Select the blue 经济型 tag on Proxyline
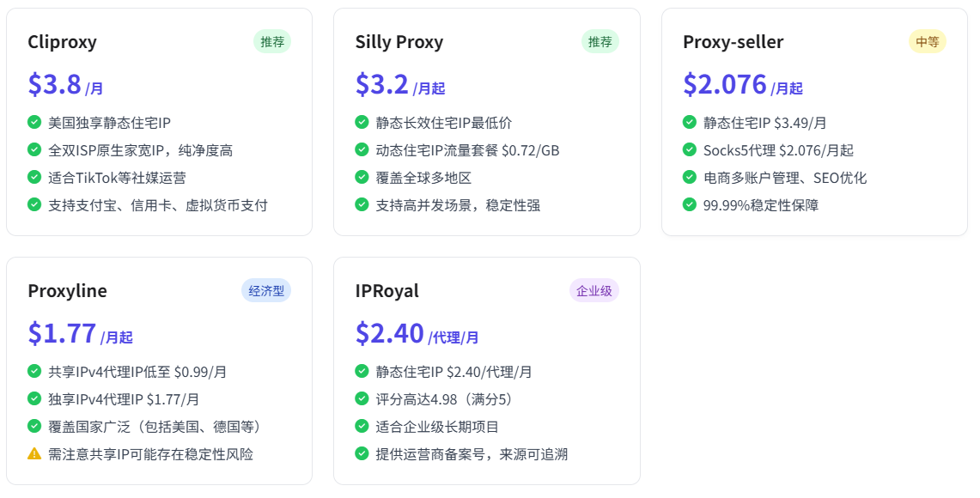 [x=266, y=290]
